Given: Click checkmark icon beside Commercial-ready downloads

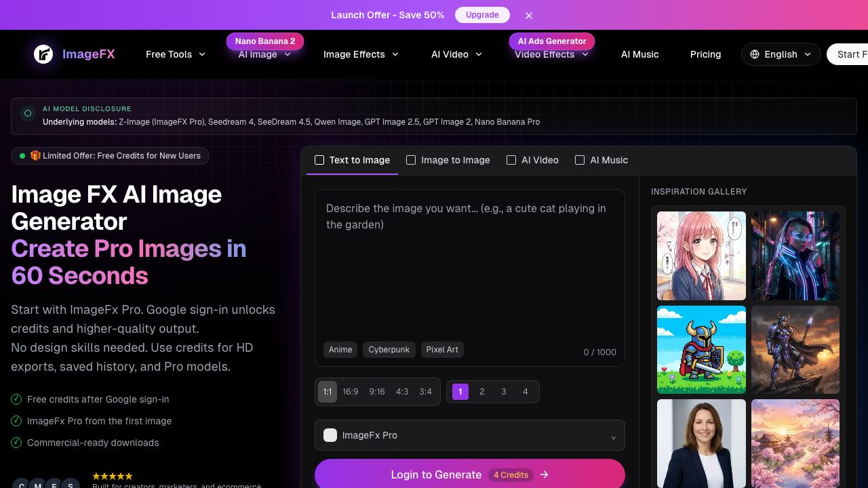Looking at the screenshot, I should click(16, 443).
